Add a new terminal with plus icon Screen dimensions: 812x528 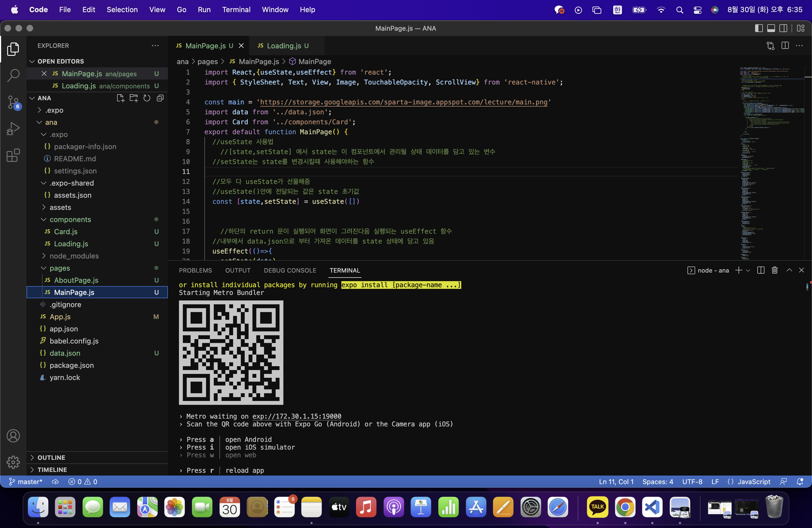[x=738, y=270]
